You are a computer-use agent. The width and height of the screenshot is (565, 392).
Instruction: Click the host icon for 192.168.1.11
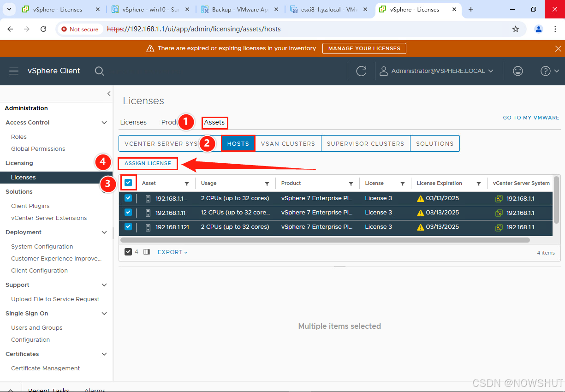[x=148, y=213]
